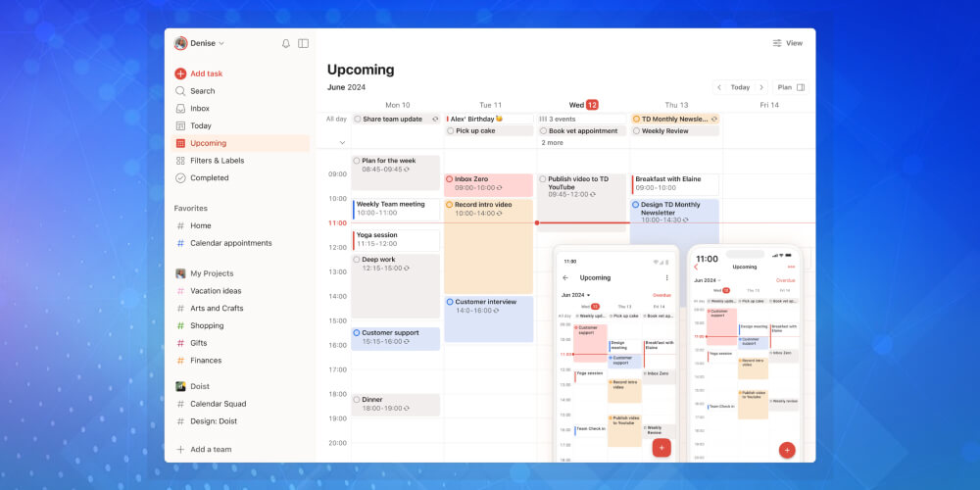Screen dimensions: 980x490
Task: Tap Overdue link on iPhone mockup
Action: coord(786,280)
